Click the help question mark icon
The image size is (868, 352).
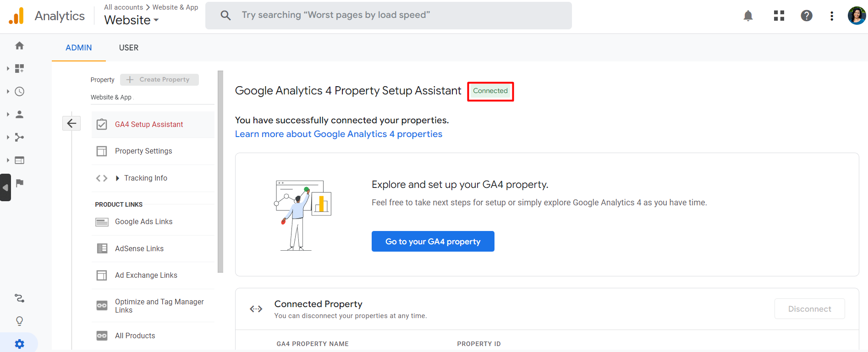tap(806, 16)
